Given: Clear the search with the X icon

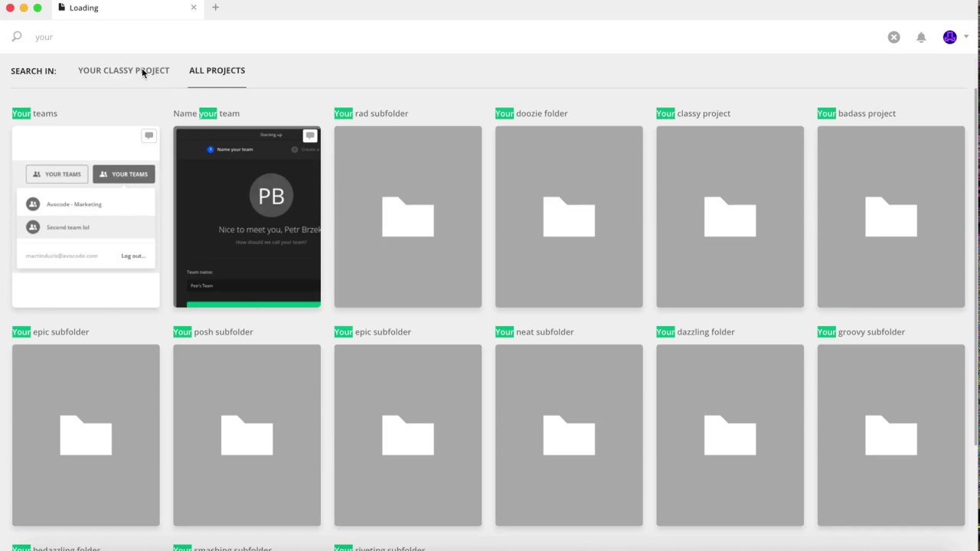Looking at the screenshot, I should 893,37.
